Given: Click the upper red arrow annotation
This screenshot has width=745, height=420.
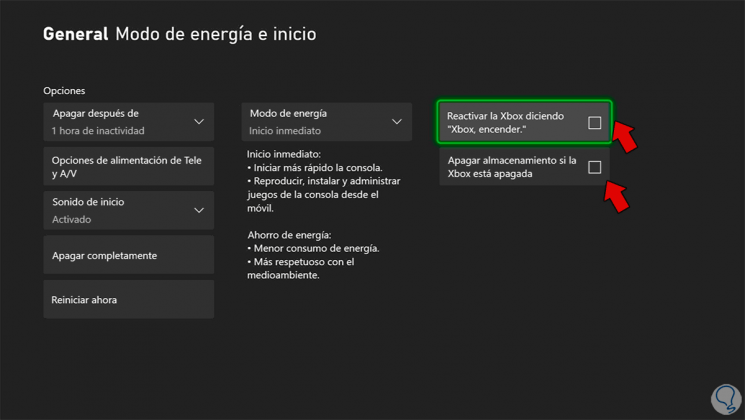Looking at the screenshot, I should point(625,136).
